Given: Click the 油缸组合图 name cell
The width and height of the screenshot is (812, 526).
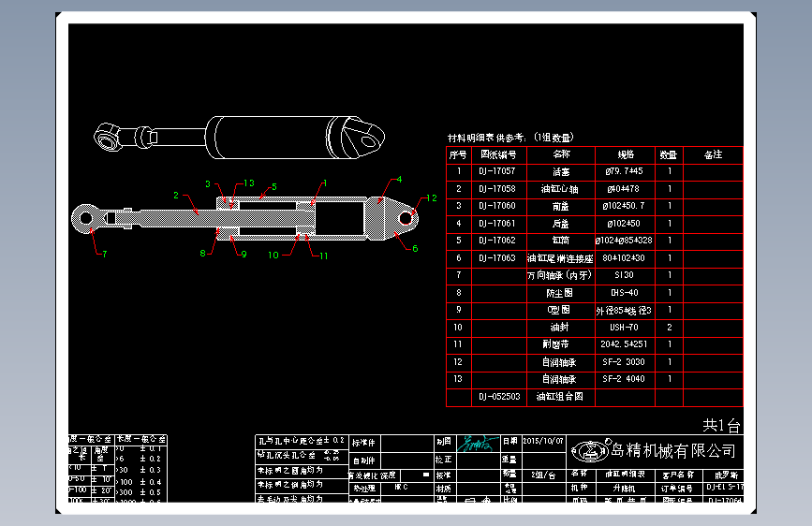Looking at the screenshot, I should click(x=560, y=397).
